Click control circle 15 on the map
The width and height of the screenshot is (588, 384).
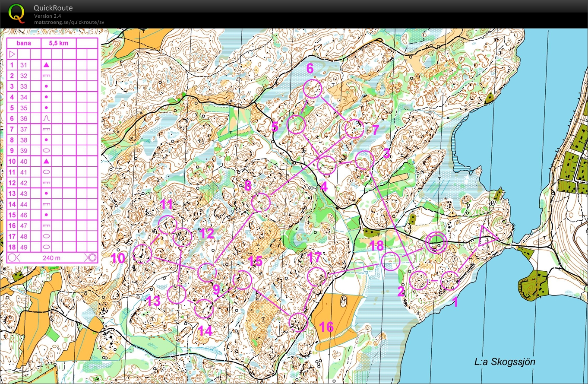[242, 280]
